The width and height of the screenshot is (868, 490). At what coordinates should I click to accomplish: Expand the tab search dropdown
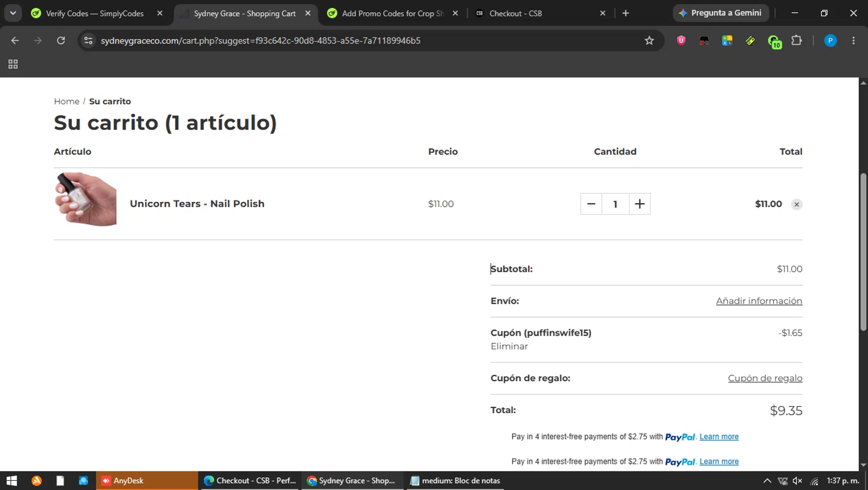pyautogui.click(x=13, y=13)
